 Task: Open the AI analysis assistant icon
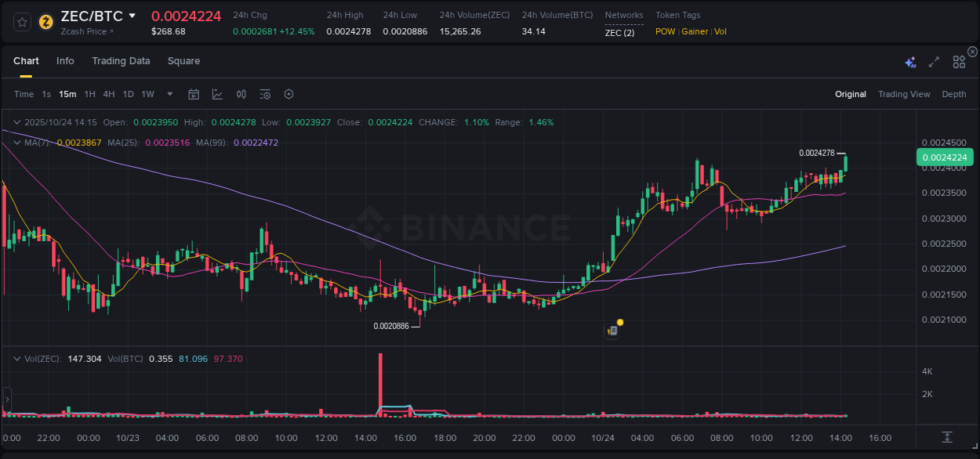point(909,60)
